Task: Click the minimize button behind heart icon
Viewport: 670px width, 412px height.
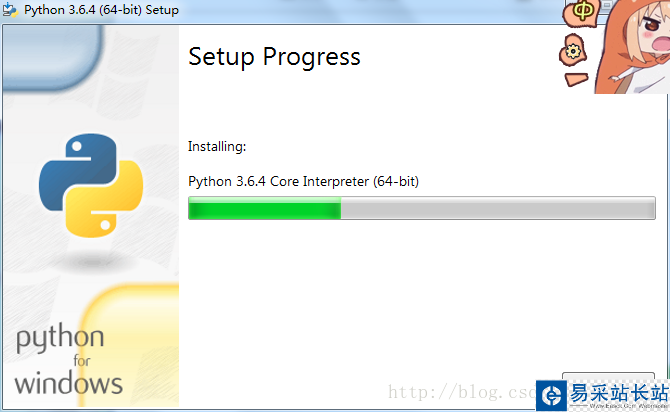Action: tap(607, 6)
